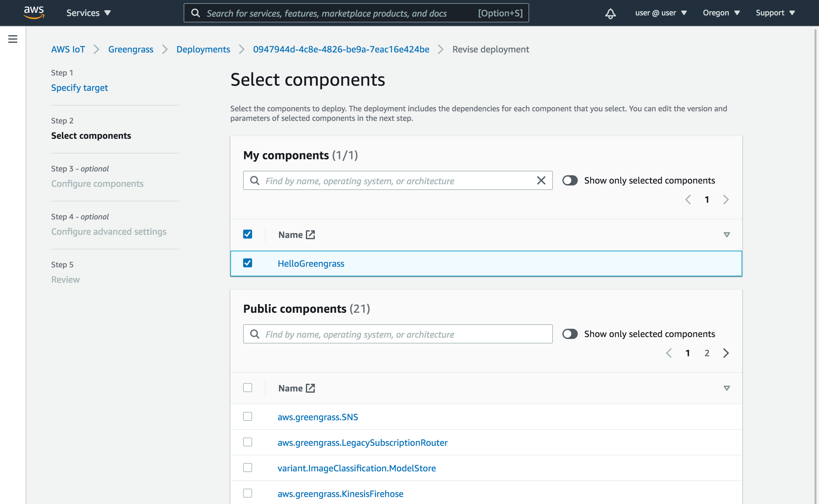
Task: Click the global search magnifier icon
Action: pos(196,13)
